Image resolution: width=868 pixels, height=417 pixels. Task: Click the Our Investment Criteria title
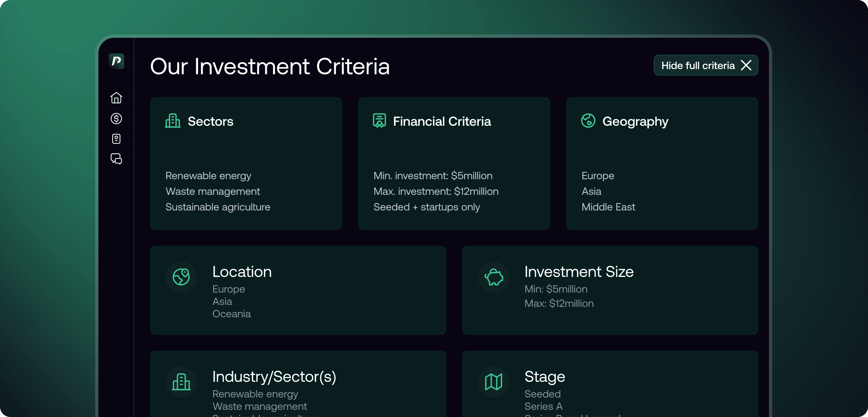270,66
